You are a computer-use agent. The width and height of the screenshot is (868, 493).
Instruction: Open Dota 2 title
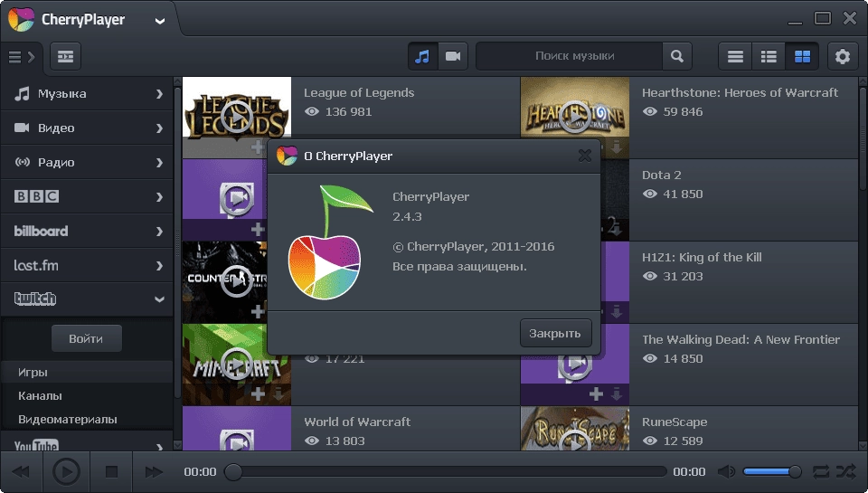[x=662, y=175]
